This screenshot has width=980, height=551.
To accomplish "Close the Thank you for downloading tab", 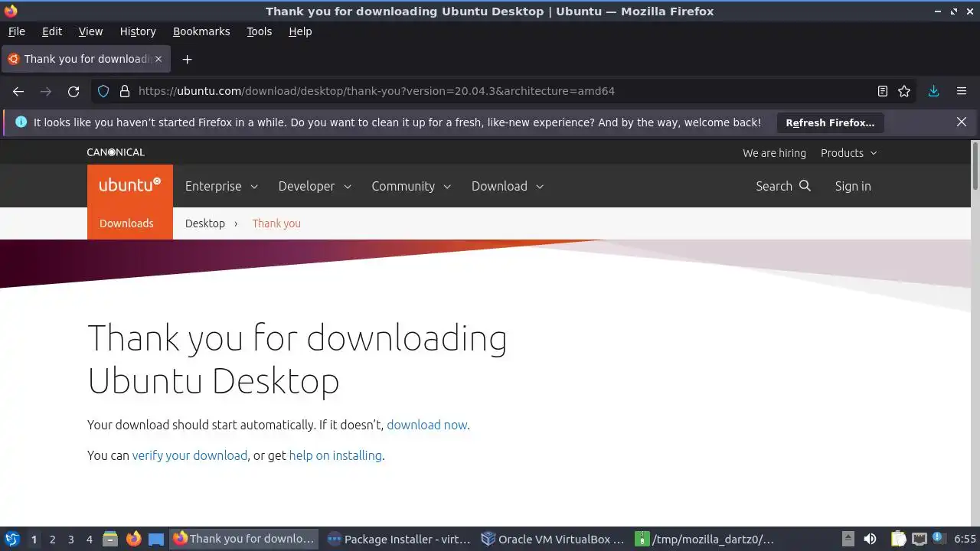I will click(x=158, y=59).
